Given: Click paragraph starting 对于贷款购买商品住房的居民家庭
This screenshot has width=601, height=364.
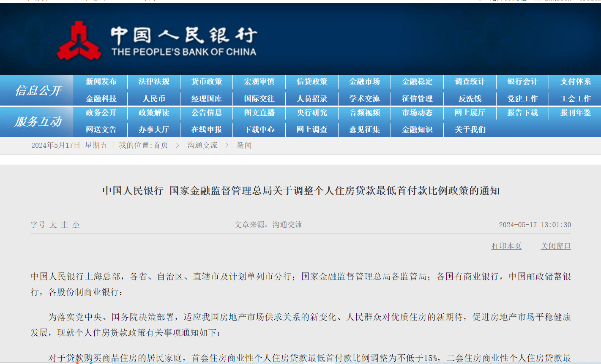Looking at the screenshot, I should point(309,358).
